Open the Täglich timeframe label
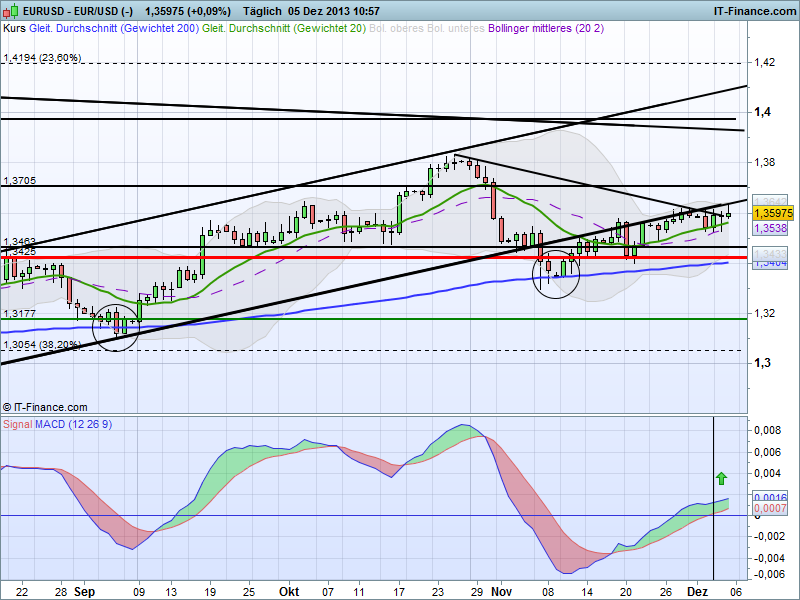Screen dimensions: 800x600 coord(262,11)
